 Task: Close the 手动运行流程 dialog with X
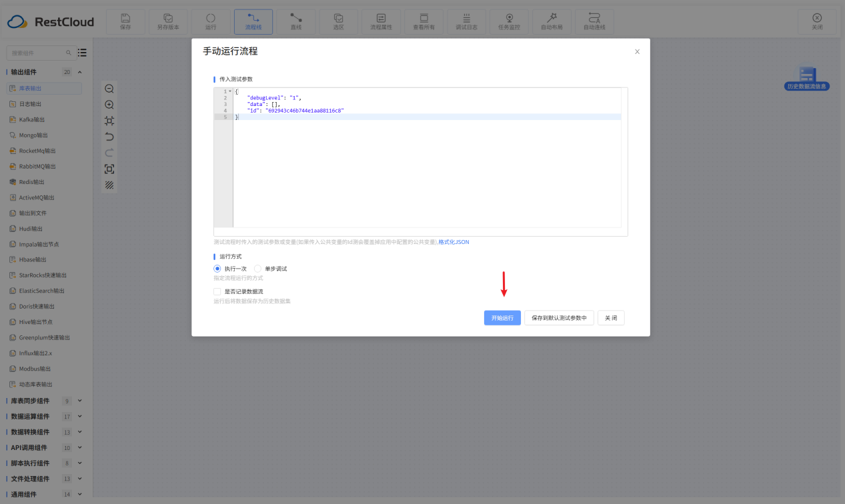tap(637, 51)
